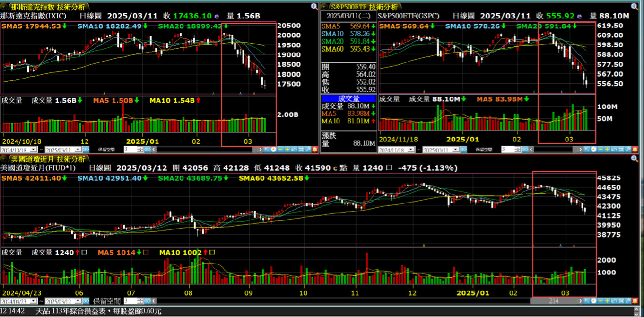The image size is (644, 317).
Task: Click MA10 1.54B label in Nasdaq volume pane
Action: [x=175, y=100]
